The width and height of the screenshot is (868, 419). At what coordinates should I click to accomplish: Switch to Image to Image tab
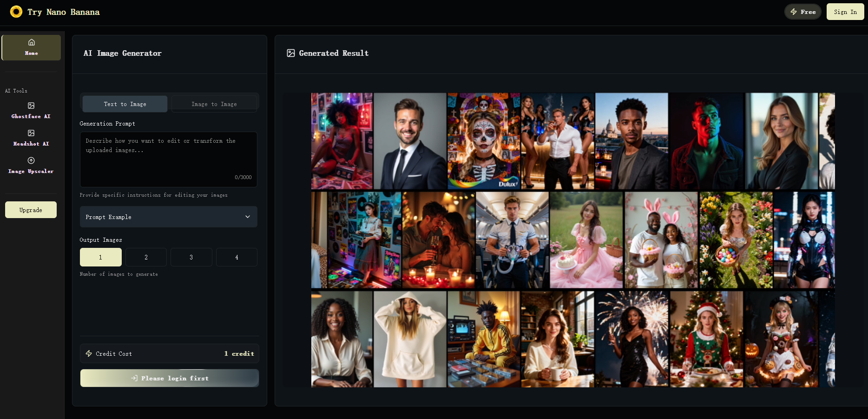tap(214, 104)
